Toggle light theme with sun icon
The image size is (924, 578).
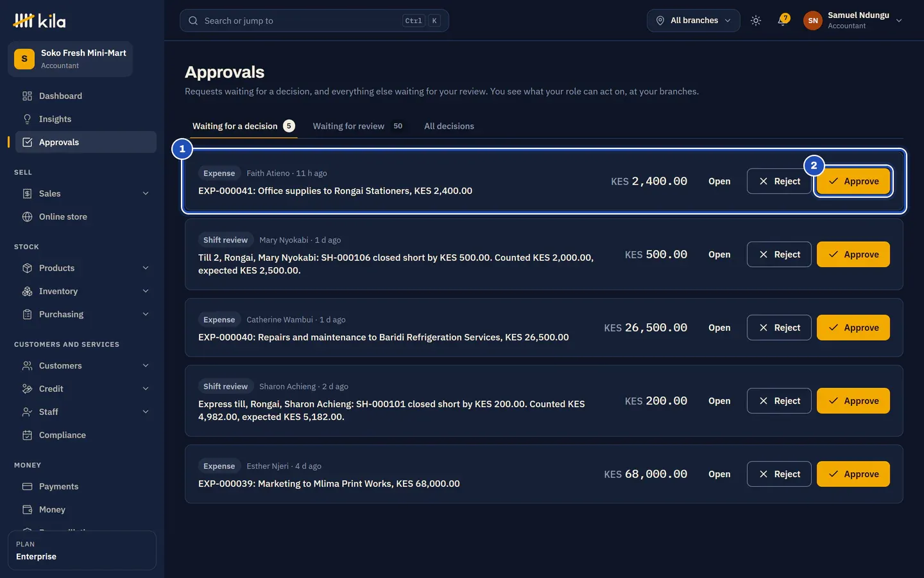(x=756, y=21)
